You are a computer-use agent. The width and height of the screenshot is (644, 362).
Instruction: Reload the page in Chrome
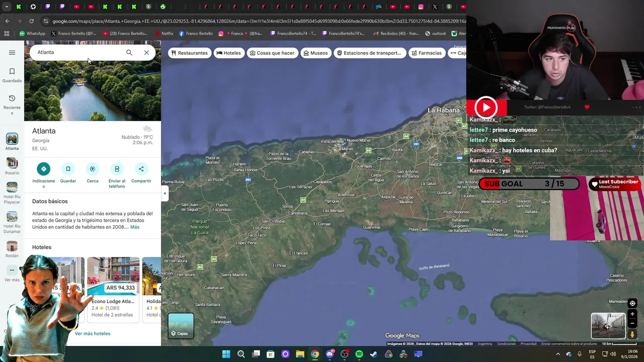pos(31,21)
